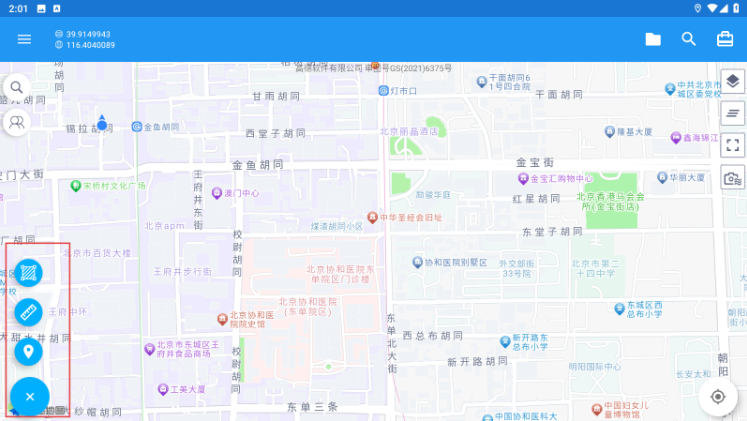
Task: Open the toolbox briefcase icon
Action: click(x=725, y=39)
